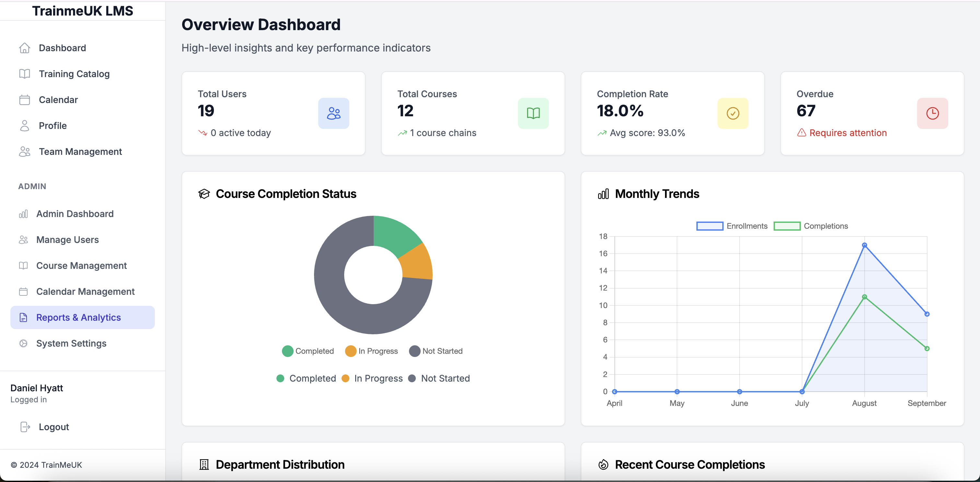The image size is (980, 482).
Task: Click the Reports & Analytics document icon
Action: pyautogui.click(x=23, y=317)
